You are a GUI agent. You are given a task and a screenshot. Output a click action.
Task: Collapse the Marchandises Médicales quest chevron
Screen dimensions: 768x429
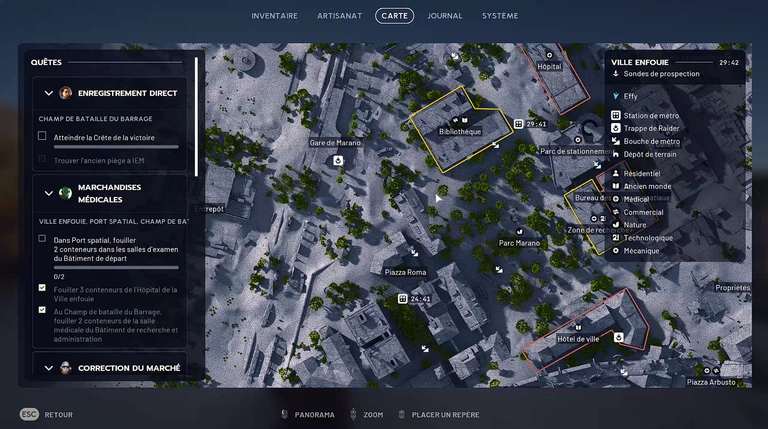click(x=48, y=193)
